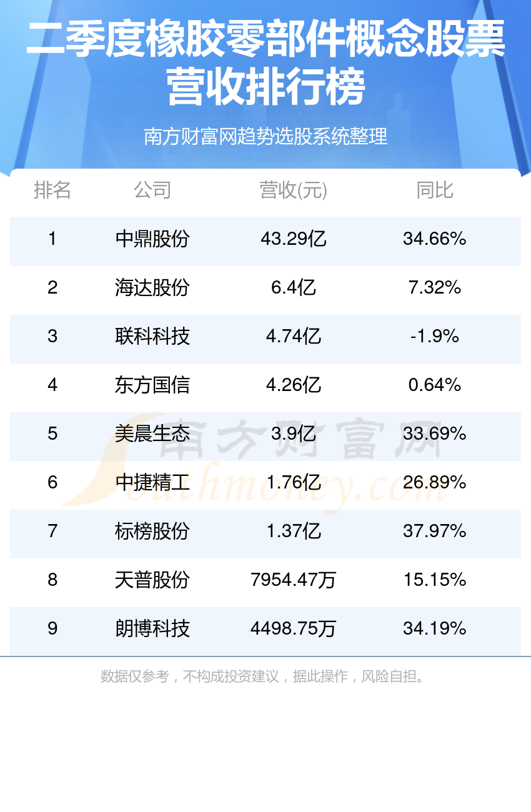Select company name 海达股份
This screenshot has height=812, width=531.
pyautogui.click(x=152, y=287)
